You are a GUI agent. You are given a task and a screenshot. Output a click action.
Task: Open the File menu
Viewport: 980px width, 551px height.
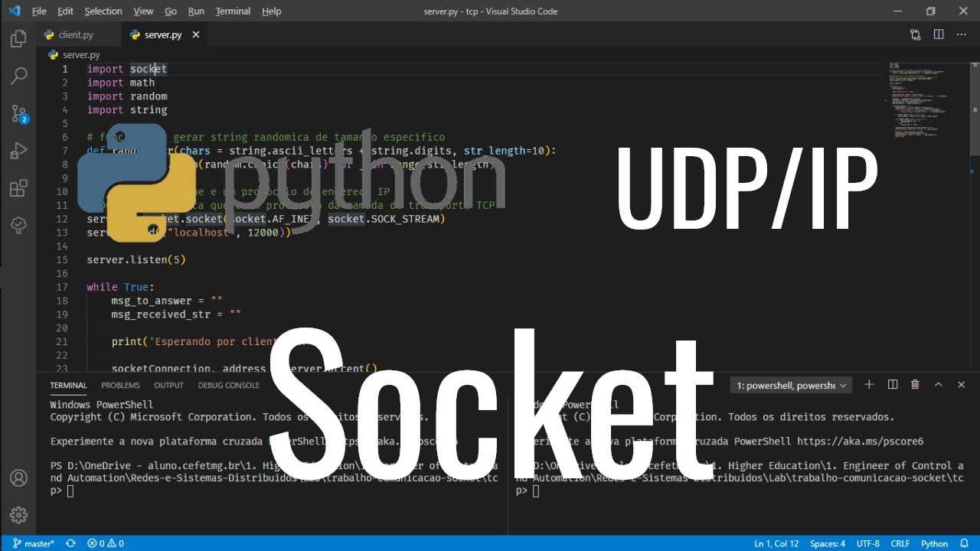click(x=39, y=11)
